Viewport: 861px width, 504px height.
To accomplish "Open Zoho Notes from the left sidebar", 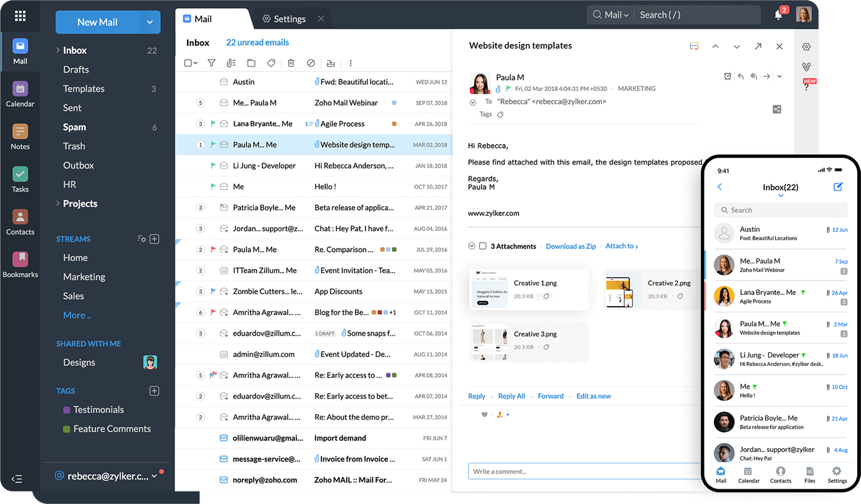I will click(x=20, y=136).
